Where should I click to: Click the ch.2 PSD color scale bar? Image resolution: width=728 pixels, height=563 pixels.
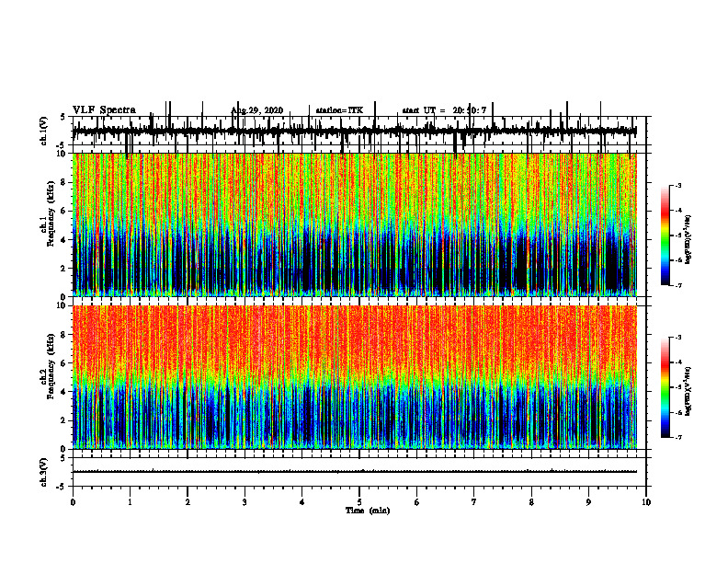coord(665,387)
